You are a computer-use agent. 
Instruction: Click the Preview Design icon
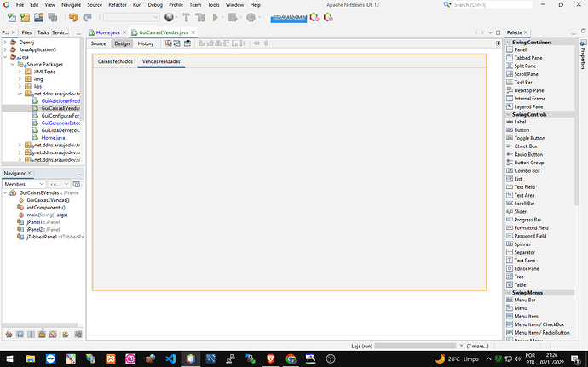[187, 43]
